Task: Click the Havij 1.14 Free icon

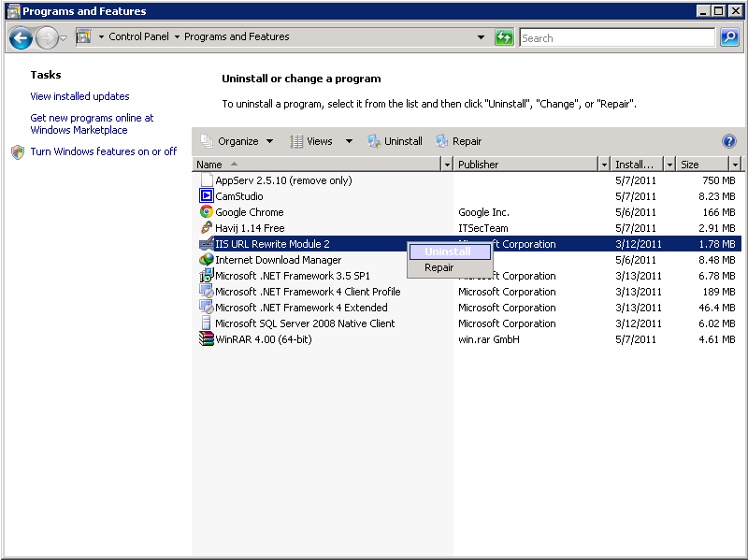Action: tap(207, 228)
